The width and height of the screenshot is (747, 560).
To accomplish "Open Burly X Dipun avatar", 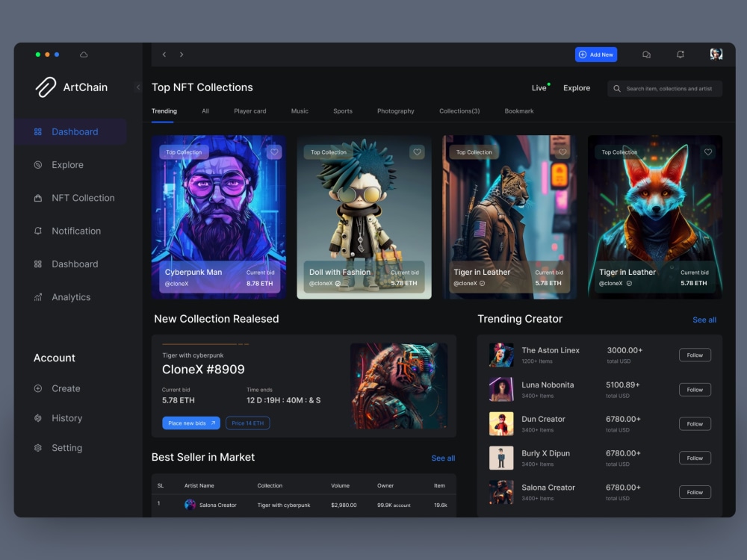I will click(x=501, y=458).
